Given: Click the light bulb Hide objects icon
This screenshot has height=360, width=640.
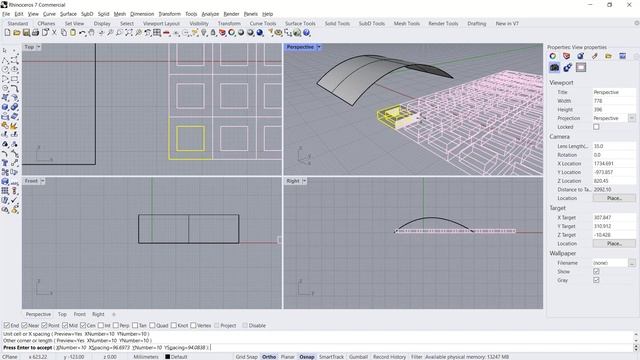Looking at the screenshot, I should point(204,33).
